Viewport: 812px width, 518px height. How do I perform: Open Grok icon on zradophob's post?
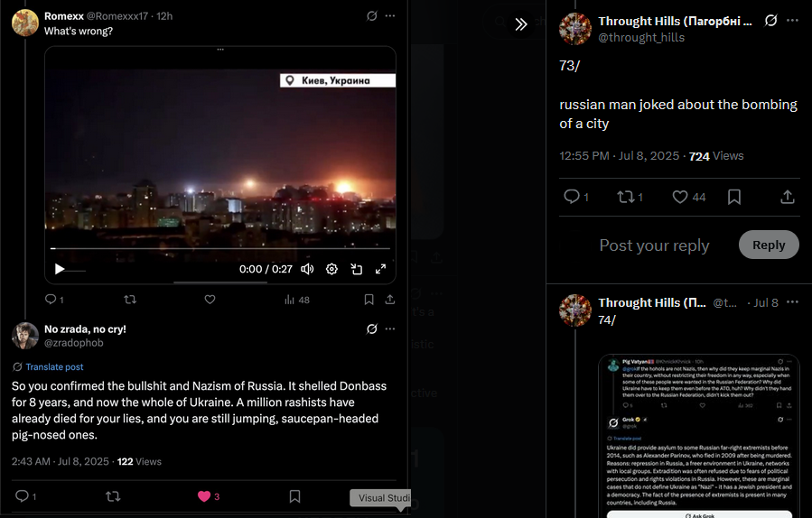[x=372, y=329]
